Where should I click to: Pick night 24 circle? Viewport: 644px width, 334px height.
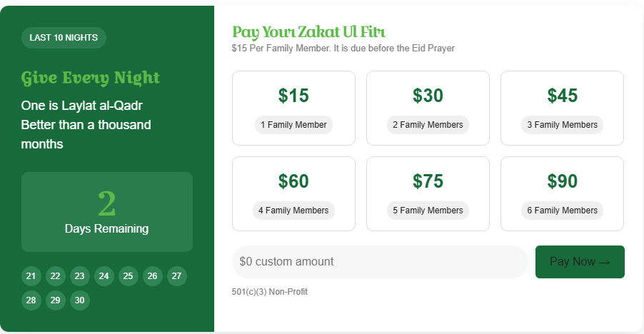point(104,276)
